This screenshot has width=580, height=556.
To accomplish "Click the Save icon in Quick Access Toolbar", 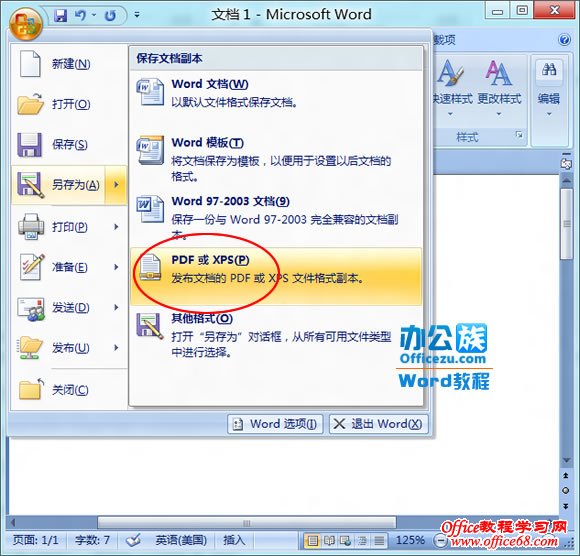I will (60, 15).
